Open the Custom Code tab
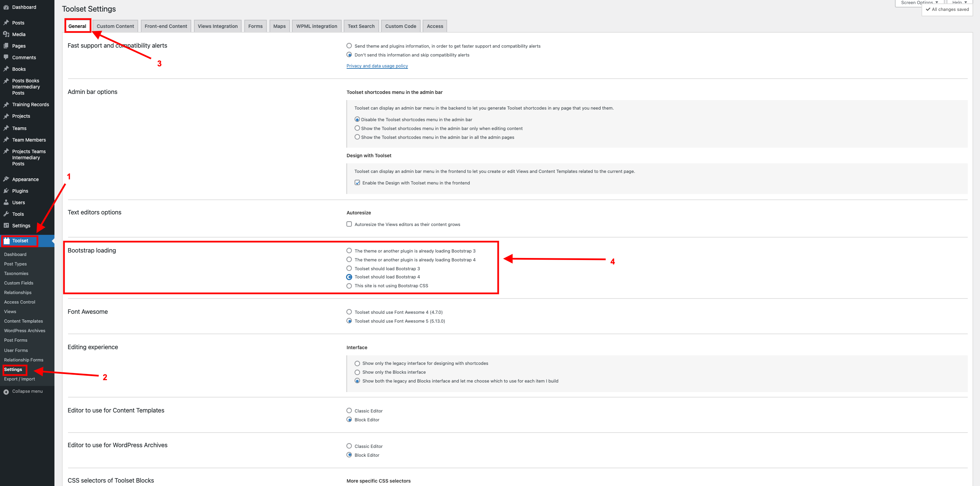980x486 pixels. pos(401,26)
